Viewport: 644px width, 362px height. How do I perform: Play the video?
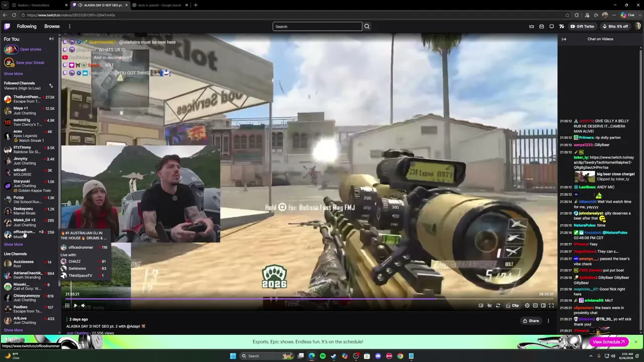(x=75, y=306)
